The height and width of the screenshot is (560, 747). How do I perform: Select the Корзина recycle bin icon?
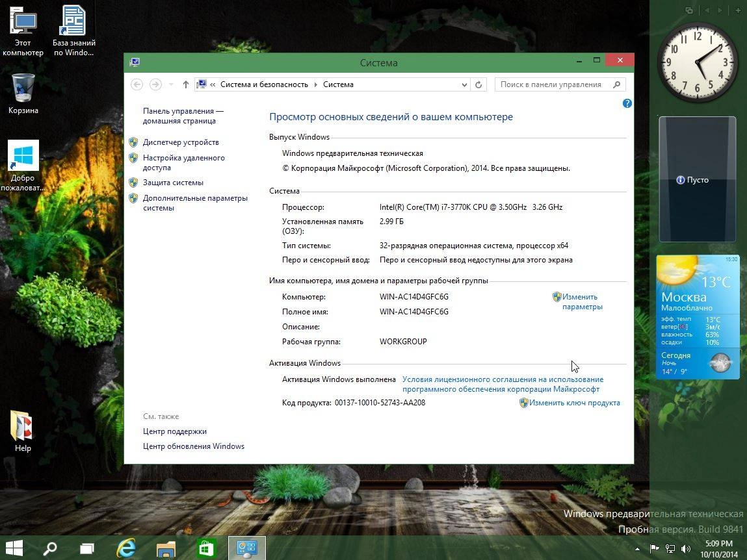(23, 94)
